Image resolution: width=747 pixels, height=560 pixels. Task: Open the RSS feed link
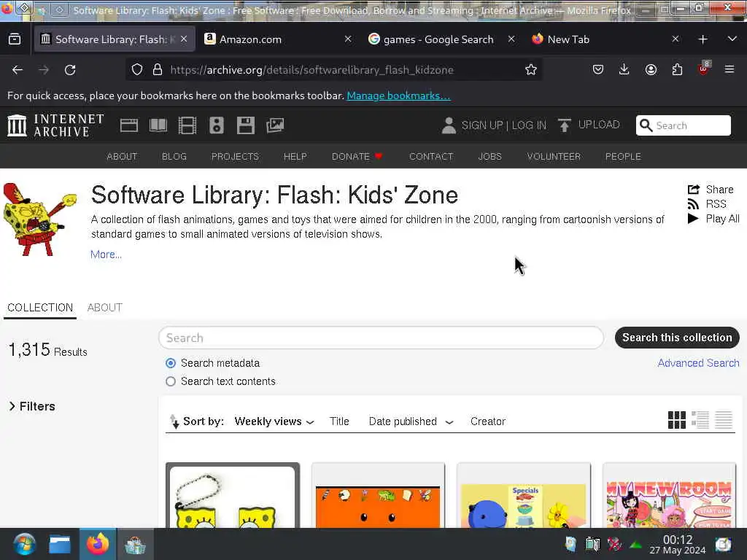click(x=706, y=204)
